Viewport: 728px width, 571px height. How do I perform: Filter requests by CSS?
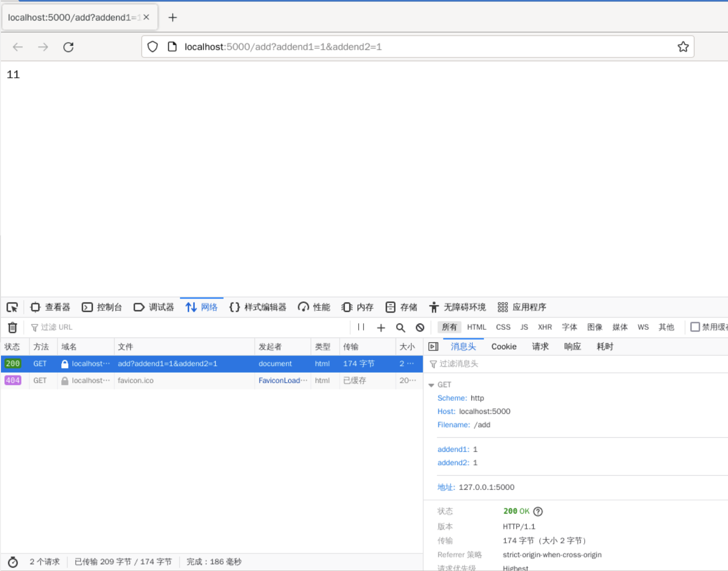pyautogui.click(x=503, y=327)
